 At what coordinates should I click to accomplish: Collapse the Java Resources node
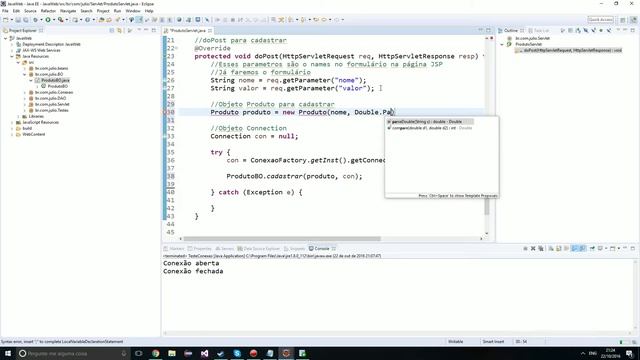pyautogui.click(x=12, y=56)
